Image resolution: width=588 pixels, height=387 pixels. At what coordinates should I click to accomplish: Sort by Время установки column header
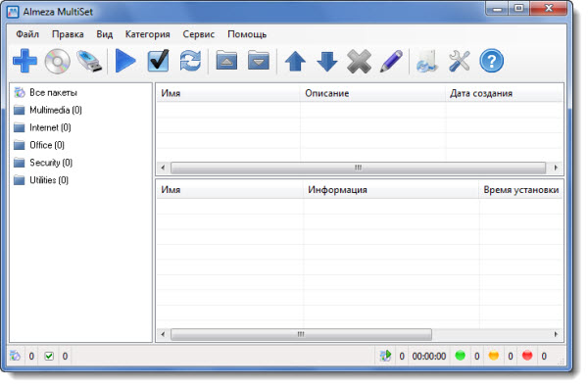[521, 189]
